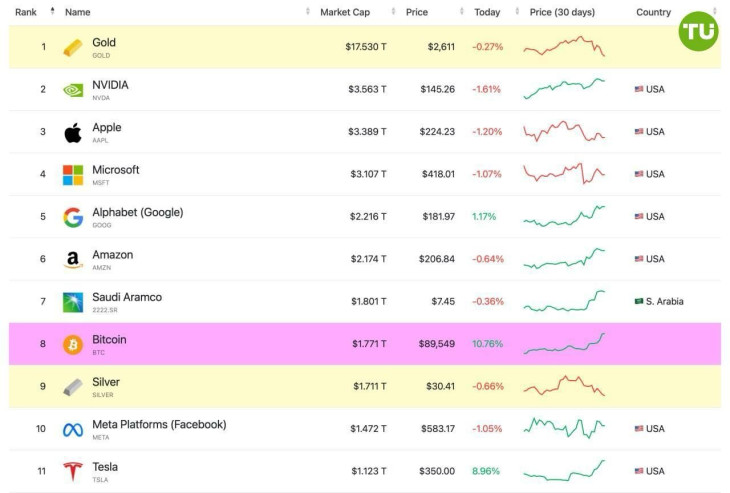Click the Rank column header
The image size is (730, 493).
(x=26, y=12)
